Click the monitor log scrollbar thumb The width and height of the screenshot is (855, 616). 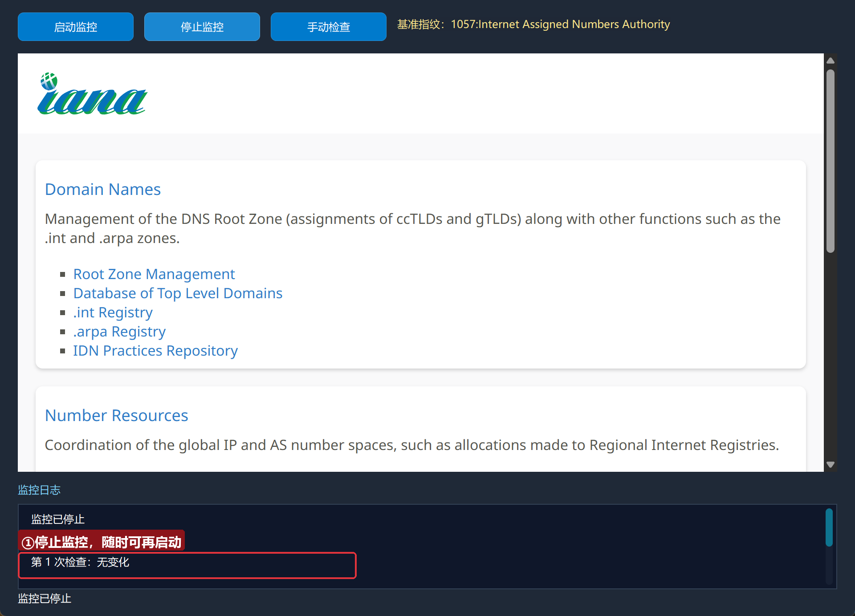click(829, 527)
